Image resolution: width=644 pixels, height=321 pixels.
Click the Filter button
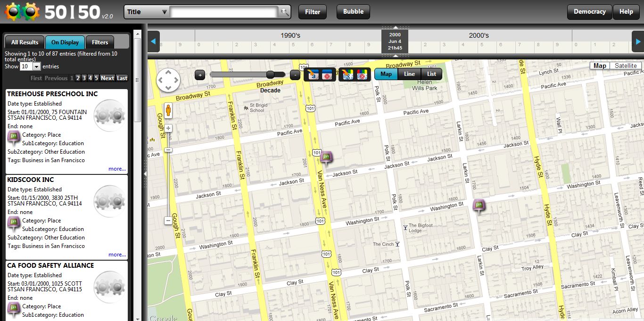coord(313,12)
